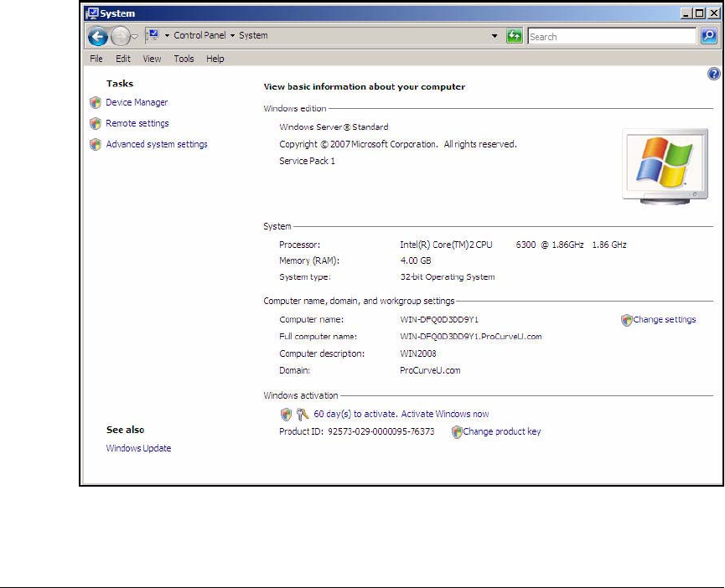The height and width of the screenshot is (588, 725).
Task: Maximize the System window
Action: [x=700, y=13]
